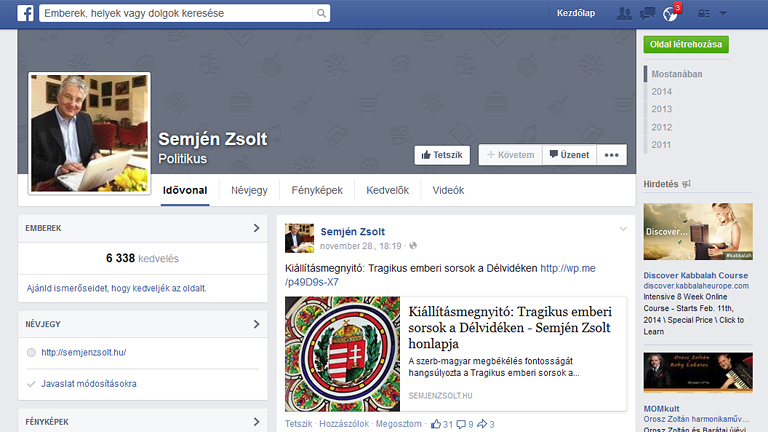This screenshot has height=432, width=768.
Task: Click the search magnifier icon
Action: coord(320,14)
